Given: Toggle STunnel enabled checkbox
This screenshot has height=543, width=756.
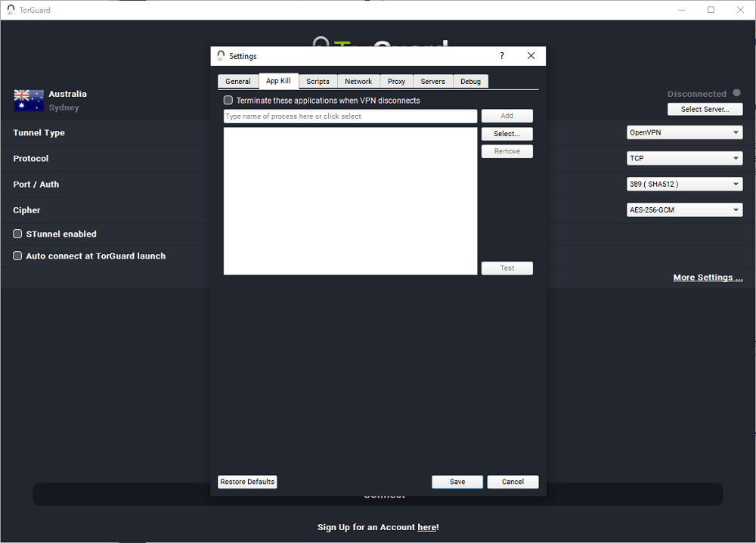Looking at the screenshot, I should point(17,234).
